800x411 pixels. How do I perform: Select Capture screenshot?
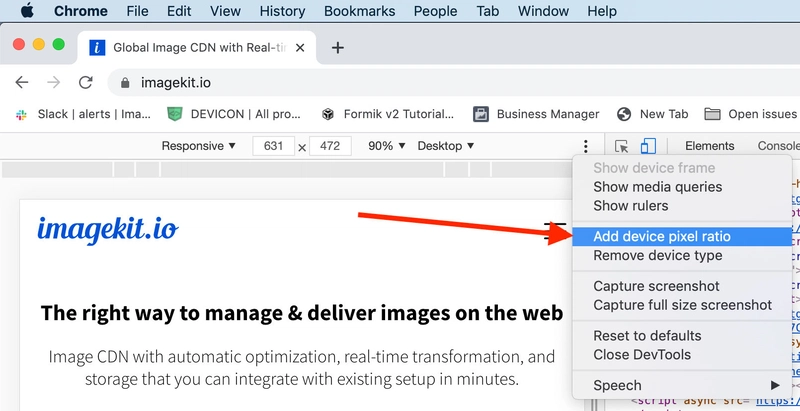(681, 286)
